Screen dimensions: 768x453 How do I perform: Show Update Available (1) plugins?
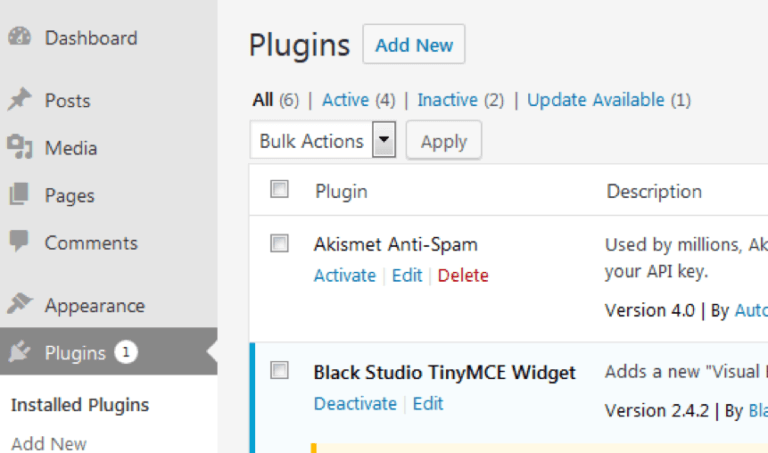609,100
